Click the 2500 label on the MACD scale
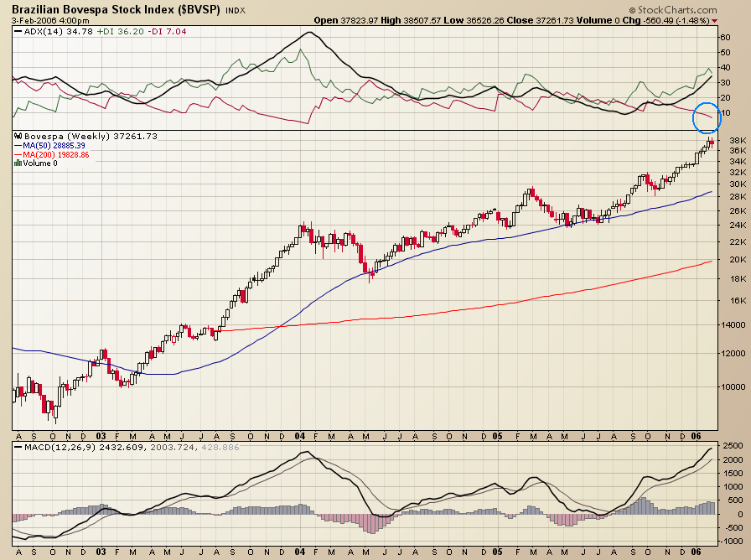751x560 pixels. tap(733, 446)
